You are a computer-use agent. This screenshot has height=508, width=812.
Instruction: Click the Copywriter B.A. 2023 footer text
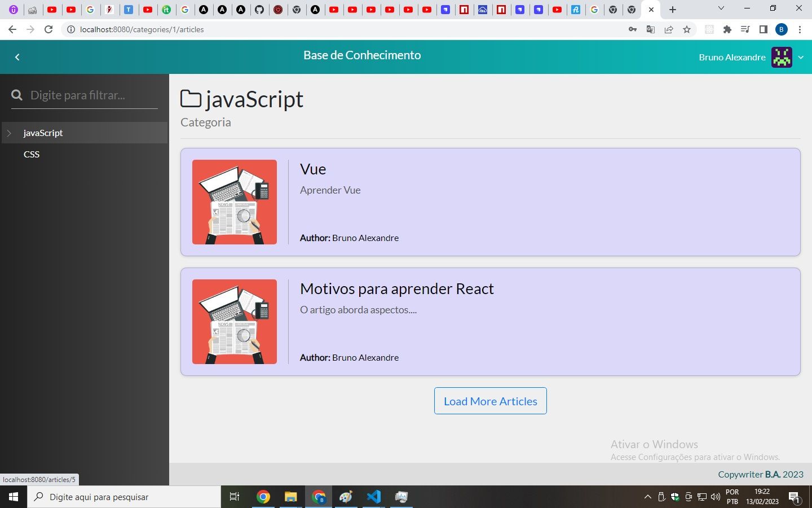click(761, 474)
